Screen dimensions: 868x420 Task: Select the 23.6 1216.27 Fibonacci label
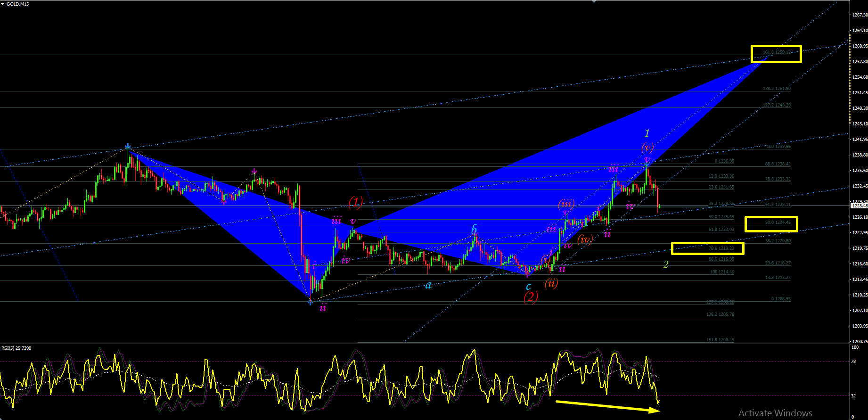click(778, 263)
